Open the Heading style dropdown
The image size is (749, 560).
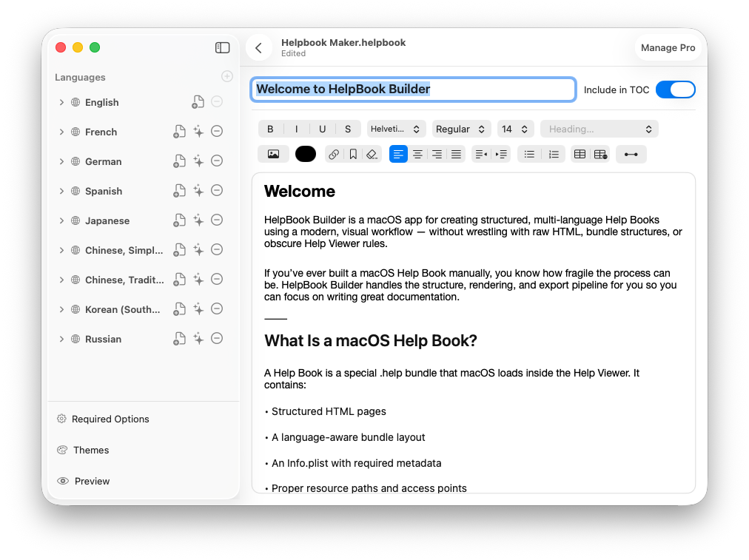point(599,129)
